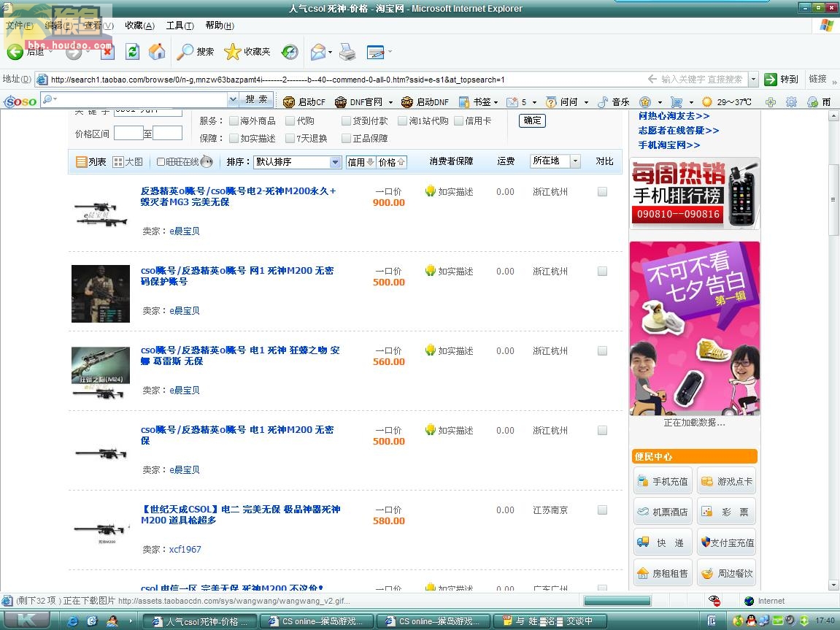Expand DNF官网 dropdown arrow
Viewport: 840px width, 630px height.
tap(390, 102)
